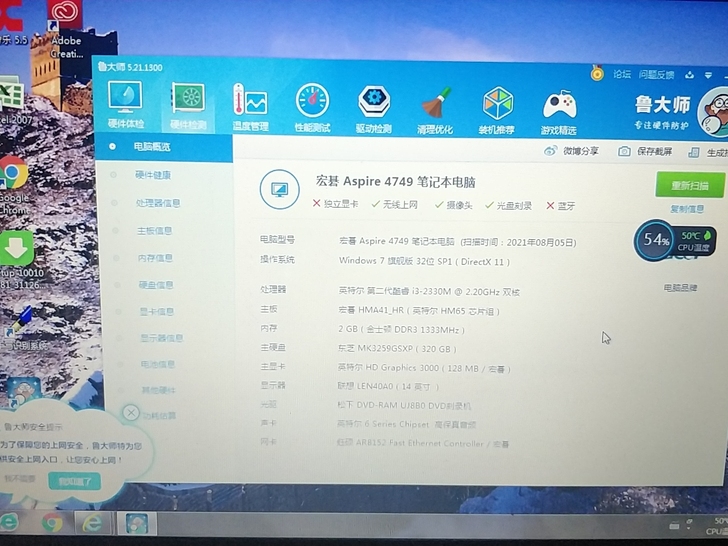Click hard disk value MK3259GSXP text
728x546 pixels.
(397, 349)
